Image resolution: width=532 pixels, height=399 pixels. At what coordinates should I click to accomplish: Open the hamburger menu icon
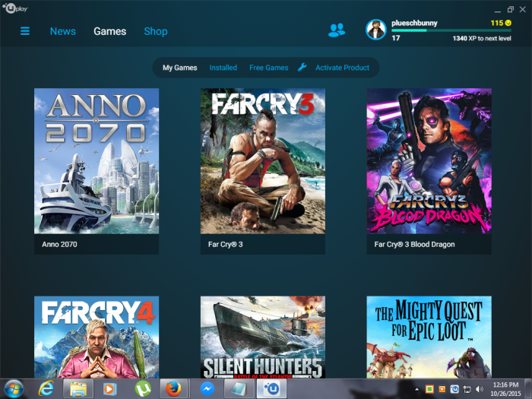[25, 31]
